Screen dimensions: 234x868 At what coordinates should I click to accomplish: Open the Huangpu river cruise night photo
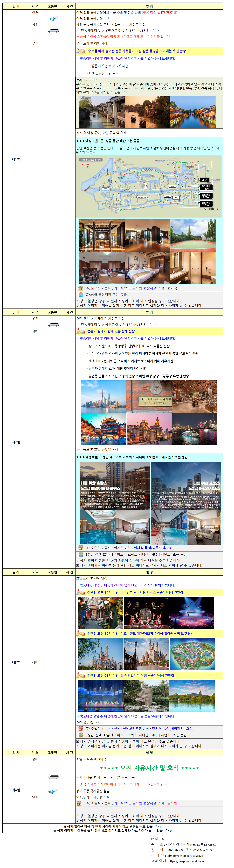click(195, 429)
